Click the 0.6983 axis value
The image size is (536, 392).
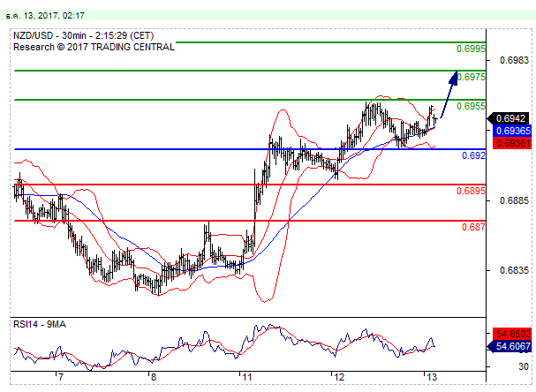point(514,60)
